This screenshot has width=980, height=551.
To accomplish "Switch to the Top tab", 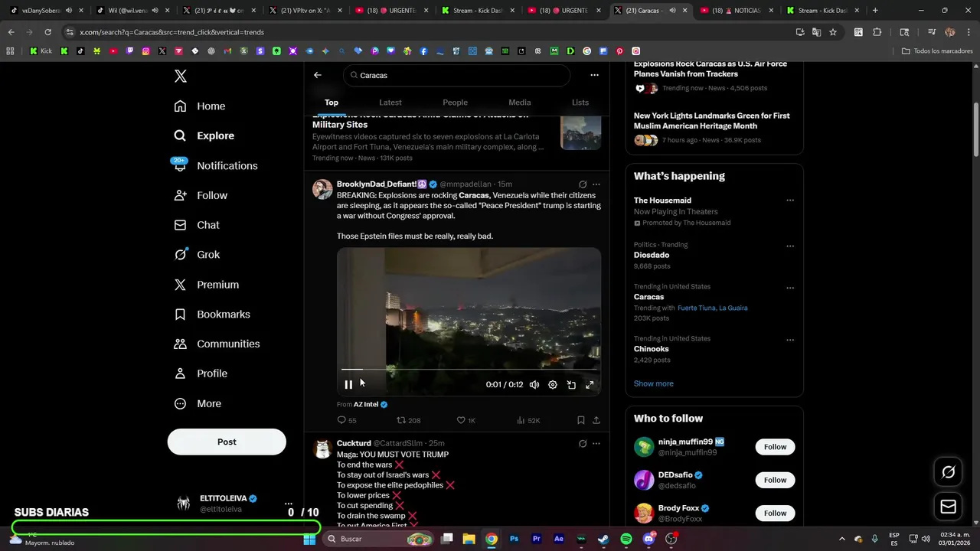I will tap(332, 103).
